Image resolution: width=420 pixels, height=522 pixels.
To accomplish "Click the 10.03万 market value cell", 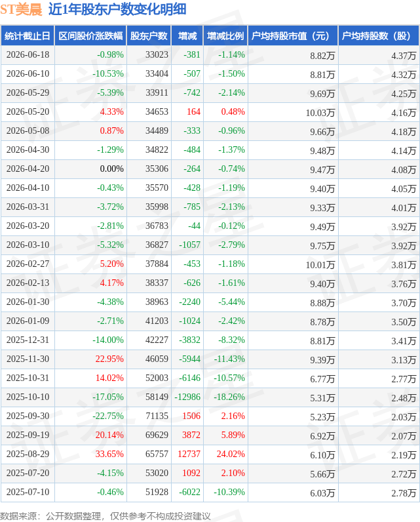I will tap(320, 113).
